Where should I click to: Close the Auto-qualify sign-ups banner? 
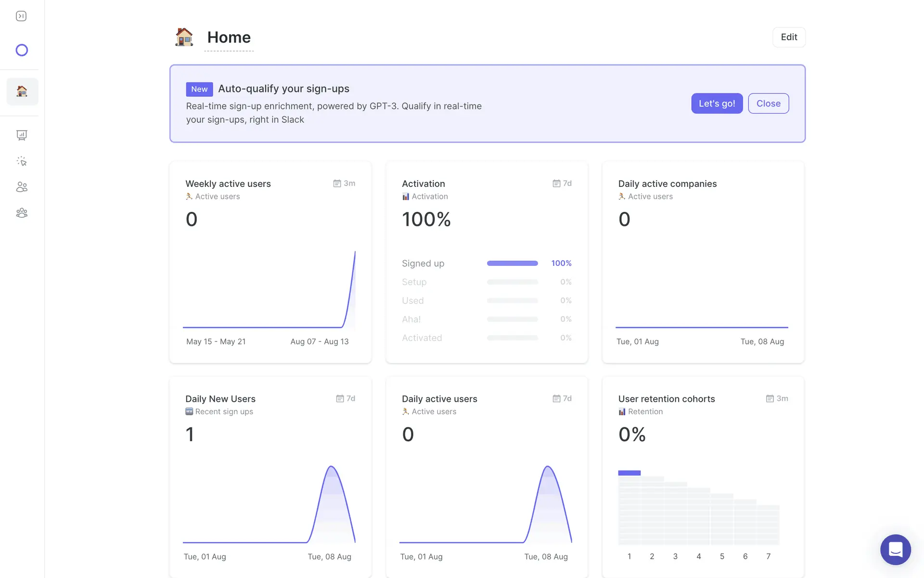(768, 104)
